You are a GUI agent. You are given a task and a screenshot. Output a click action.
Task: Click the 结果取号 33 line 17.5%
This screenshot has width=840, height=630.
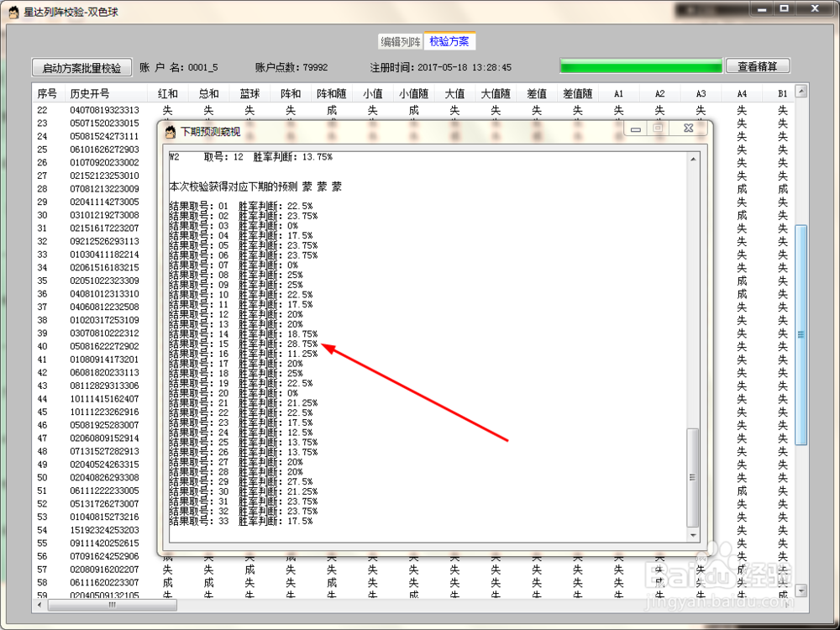pos(241,522)
